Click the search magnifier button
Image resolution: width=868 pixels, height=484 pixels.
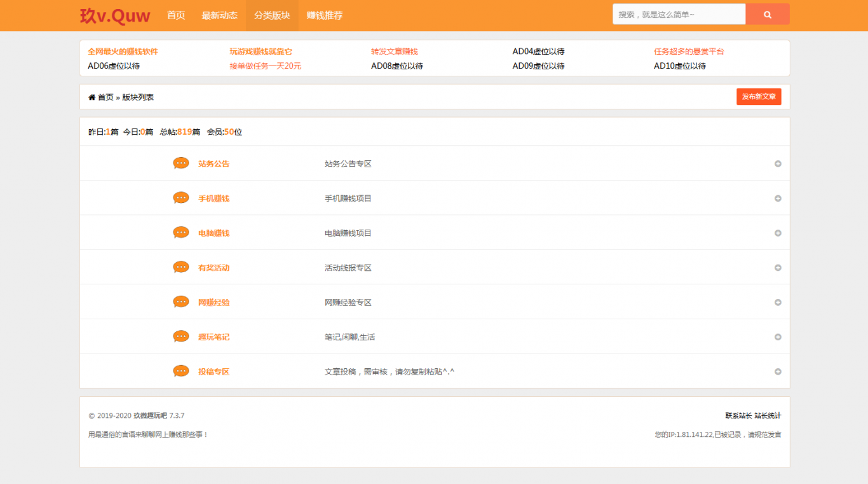click(768, 14)
